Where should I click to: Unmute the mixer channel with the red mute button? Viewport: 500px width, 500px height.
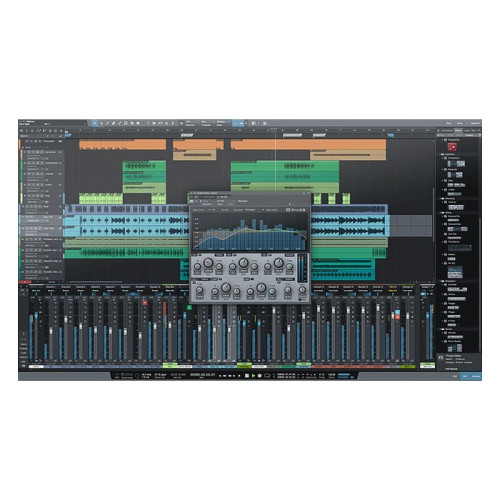click(145, 303)
